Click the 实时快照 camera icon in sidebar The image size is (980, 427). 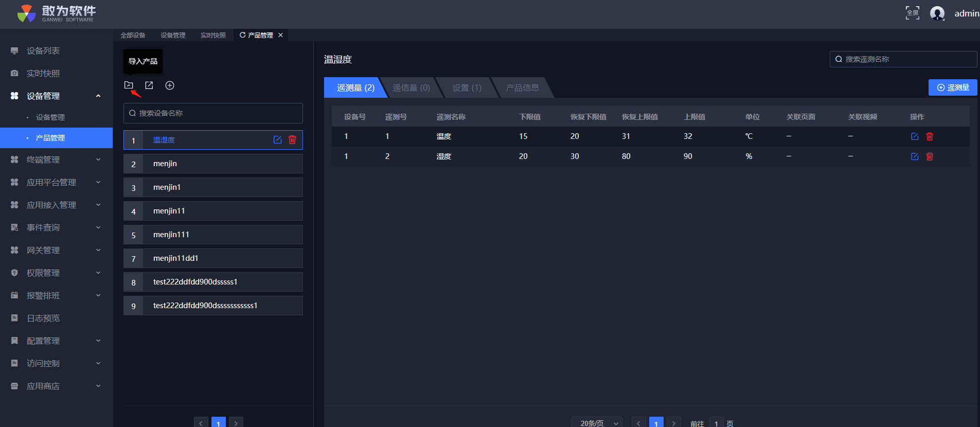(x=14, y=74)
